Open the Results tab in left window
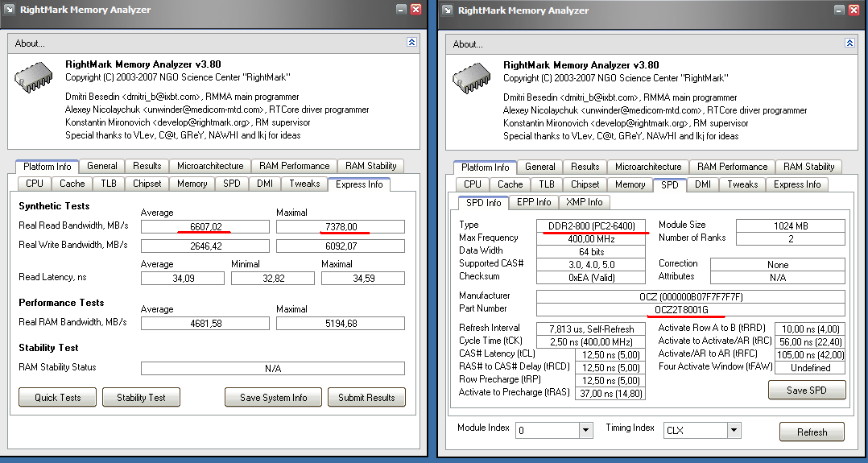Image resolution: width=868 pixels, height=463 pixels. coord(147,166)
